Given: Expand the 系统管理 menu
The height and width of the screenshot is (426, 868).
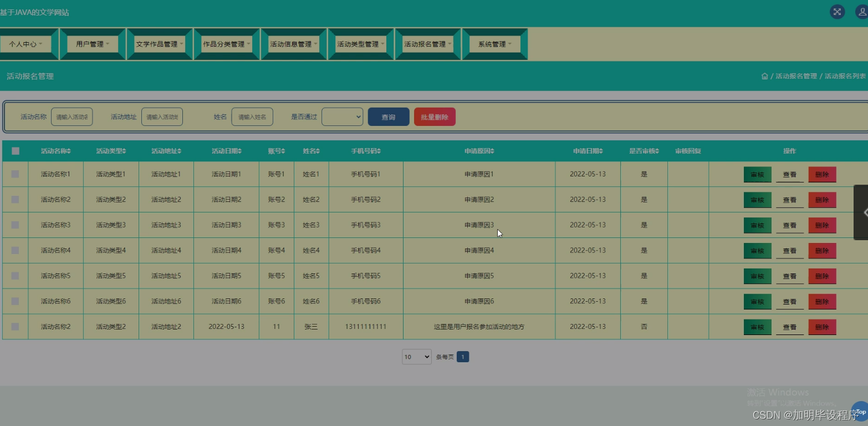Looking at the screenshot, I should point(493,44).
